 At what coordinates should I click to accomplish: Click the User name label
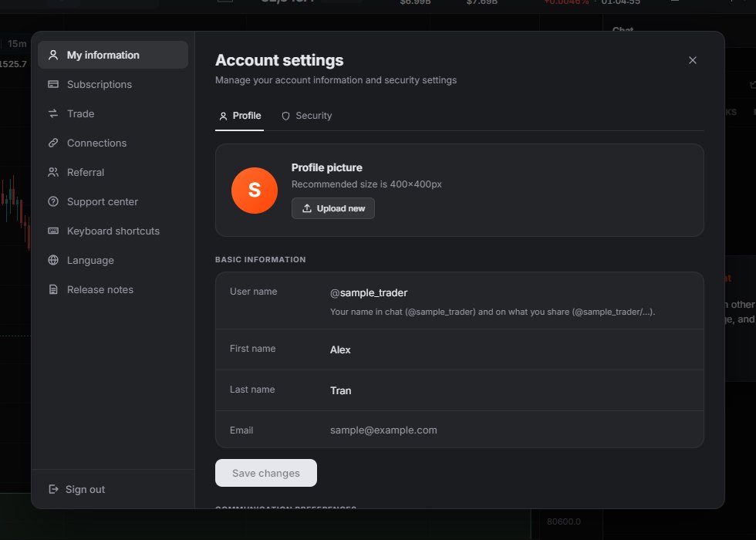click(x=254, y=292)
